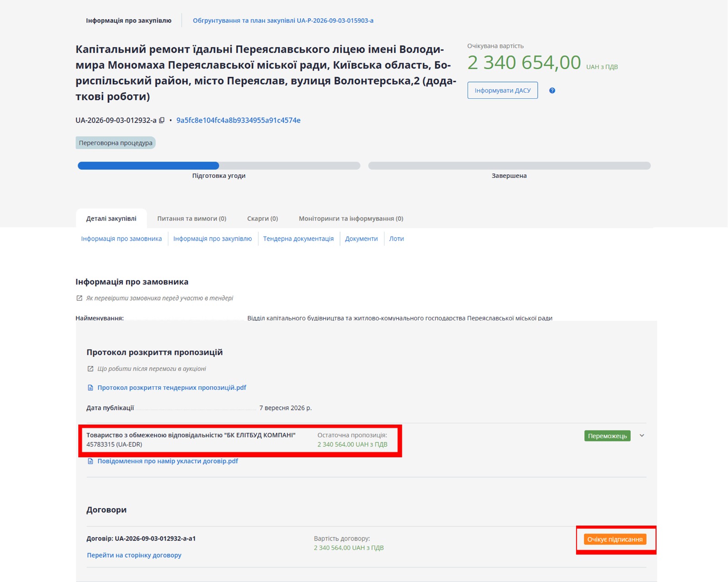The width and height of the screenshot is (728, 582).
Task: Go to contract page via Перейти на сторінку договору
Action: pos(134,555)
